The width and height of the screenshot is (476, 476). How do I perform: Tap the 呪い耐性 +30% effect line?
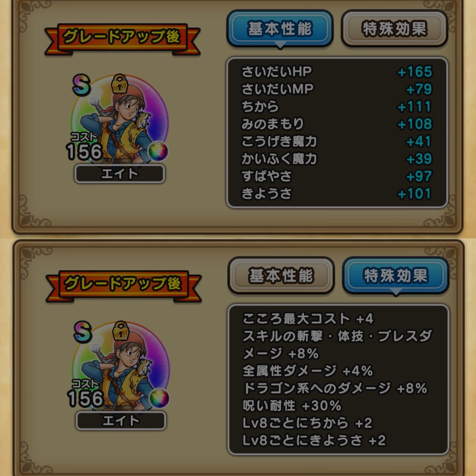pyautogui.click(x=292, y=405)
